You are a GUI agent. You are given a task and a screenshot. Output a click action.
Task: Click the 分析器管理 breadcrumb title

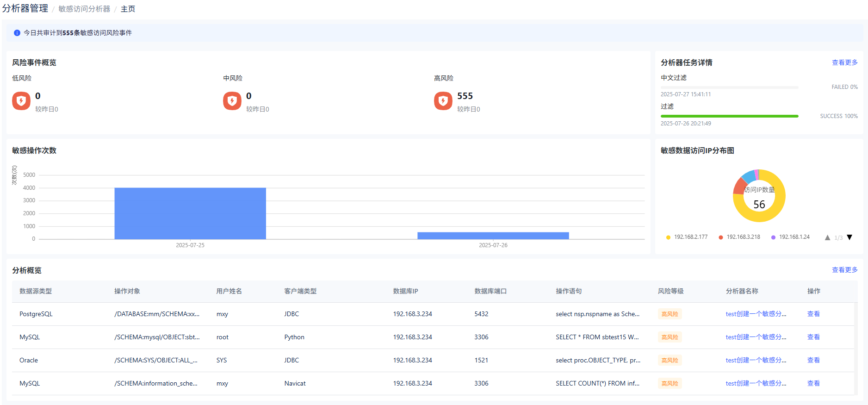coord(25,8)
